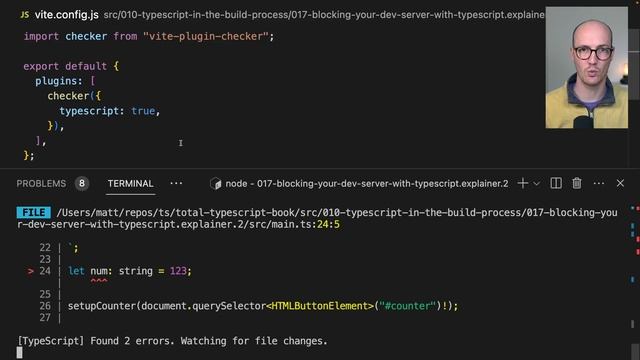Click 'Found 2 errors' TypeScript message

pyautogui.click(x=172, y=341)
